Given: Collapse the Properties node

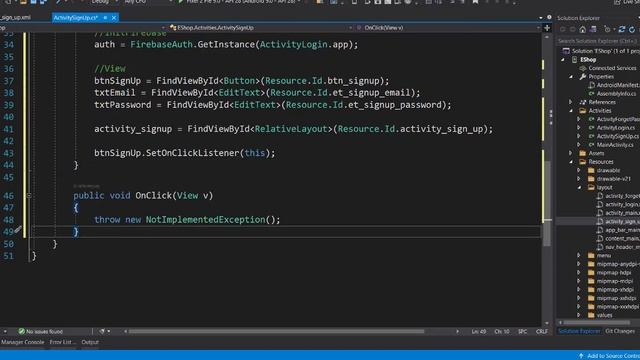Looking at the screenshot, I should 571,77.
